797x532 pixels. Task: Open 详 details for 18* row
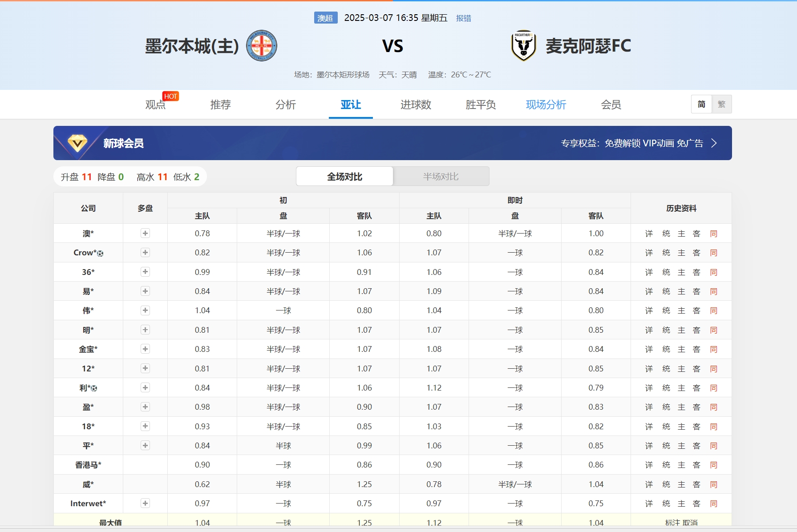[x=649, y=427]
